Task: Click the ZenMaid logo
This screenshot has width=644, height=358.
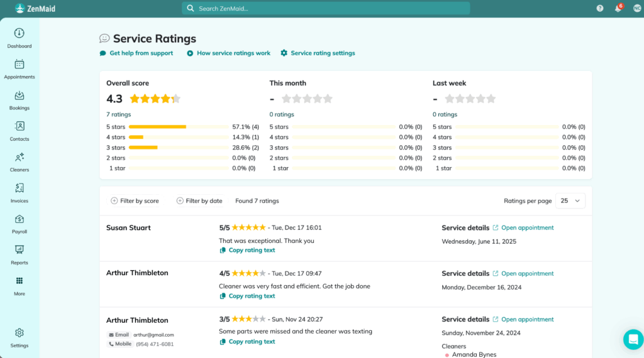Action: click(x=35, y=9)
